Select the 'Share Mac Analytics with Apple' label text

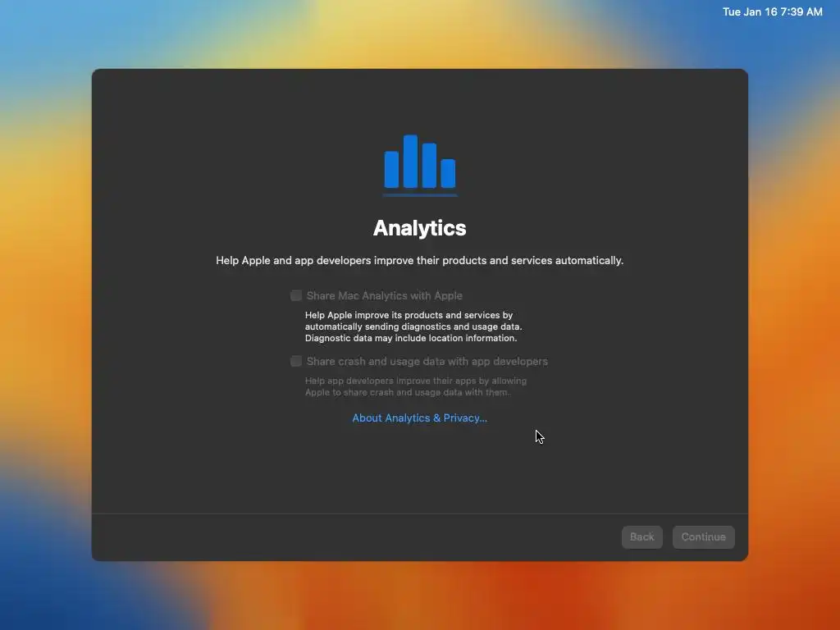(384, 295)
